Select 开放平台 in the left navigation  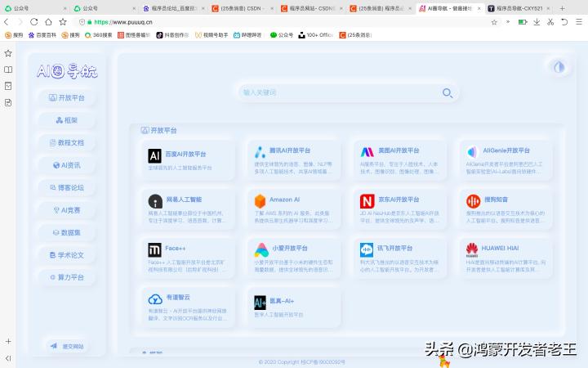point(67,97)
